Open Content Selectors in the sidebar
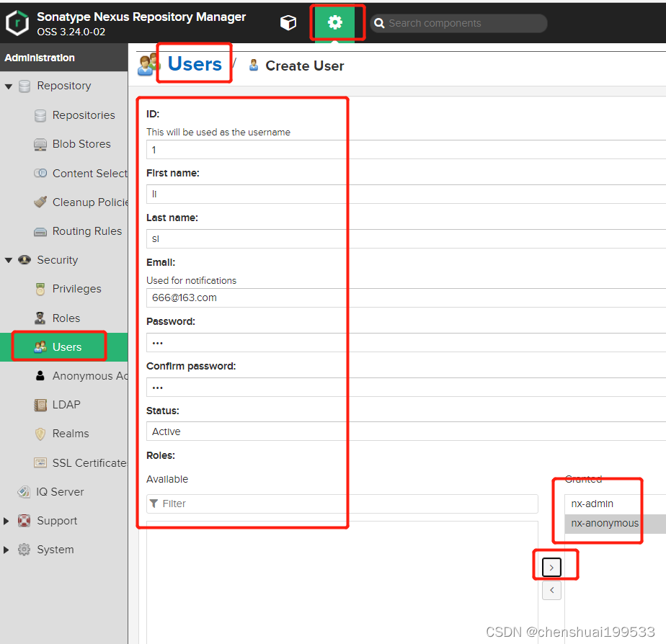Viewport: 666px width, 644px height. coord(90,174)
